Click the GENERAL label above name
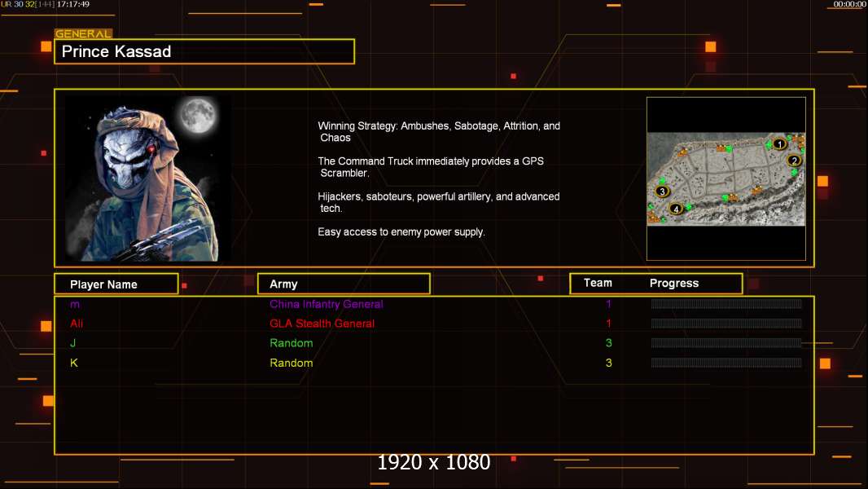This screenshot has height=489, width=868. (84, 33)
